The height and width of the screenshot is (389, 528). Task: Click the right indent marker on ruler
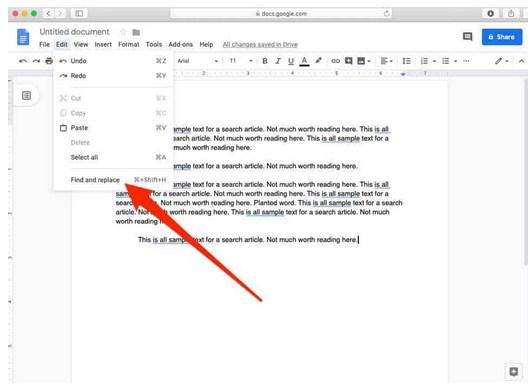pyautogui.click(x=403, y=74)
